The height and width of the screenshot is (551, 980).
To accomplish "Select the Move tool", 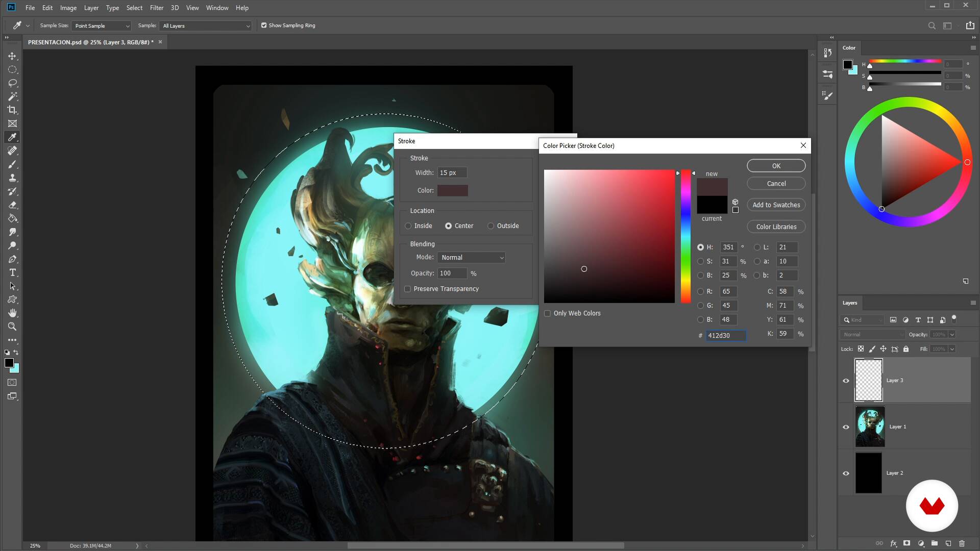I will (12, 56).
